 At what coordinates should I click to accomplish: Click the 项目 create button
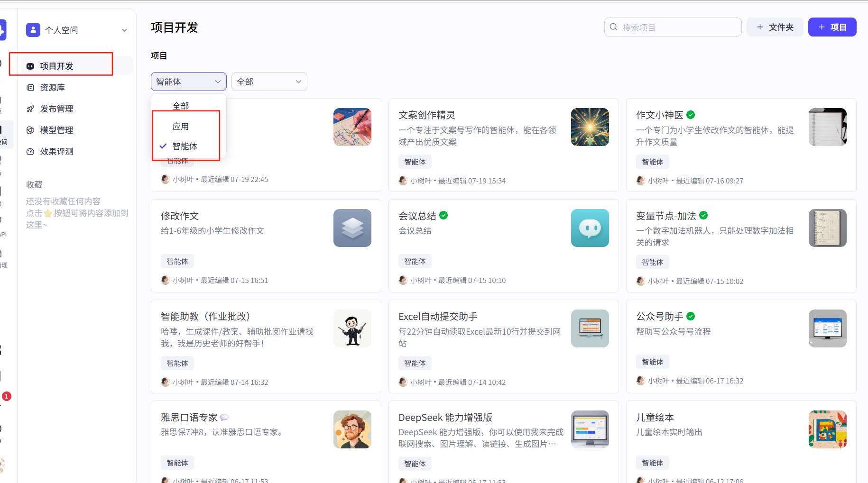point(832,27)
